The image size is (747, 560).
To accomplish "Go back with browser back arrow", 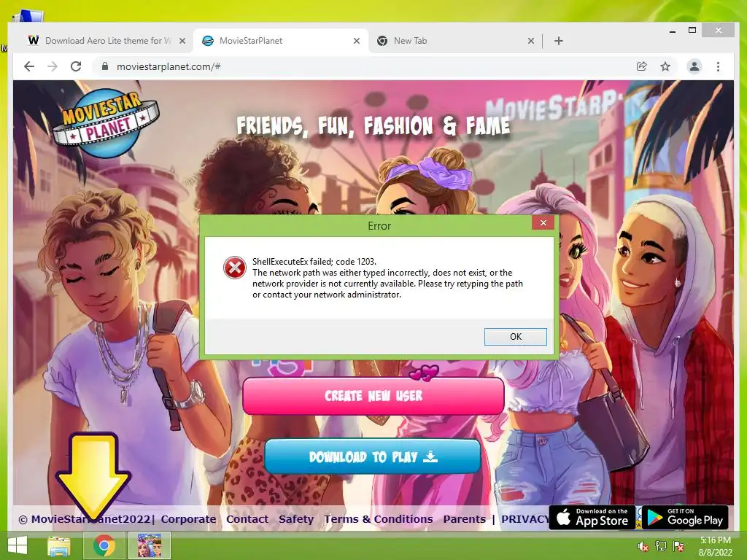I will click(29, 66).
